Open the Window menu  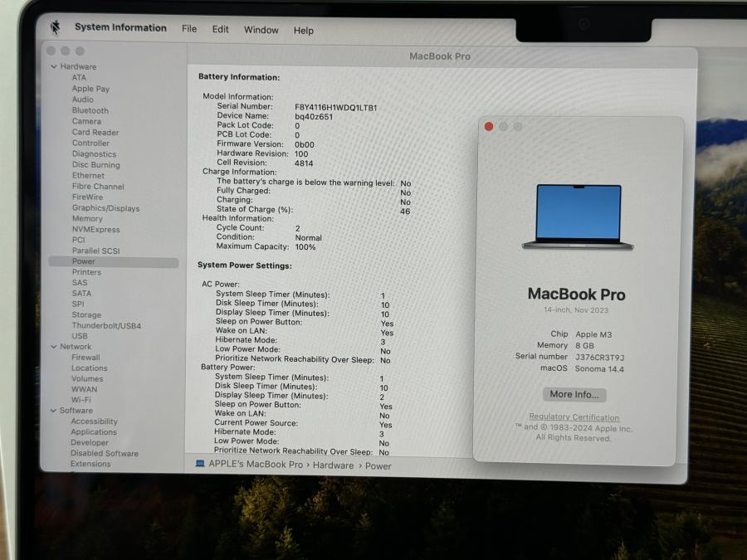(x=261, y=30)
